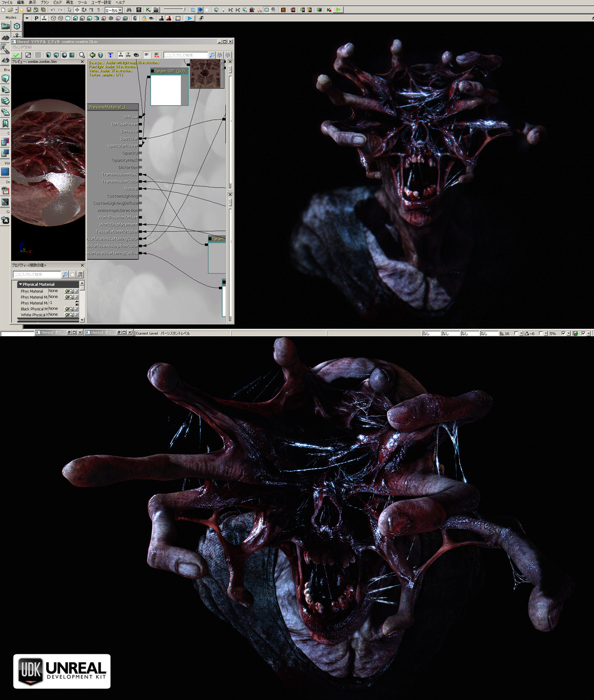The image size is (594, 700).
Task: Open the viewport options down arrow
Action: pos(27,18)
